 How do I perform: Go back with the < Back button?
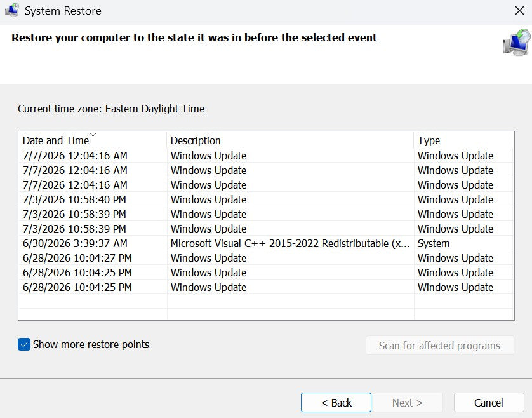click(336, 403)
